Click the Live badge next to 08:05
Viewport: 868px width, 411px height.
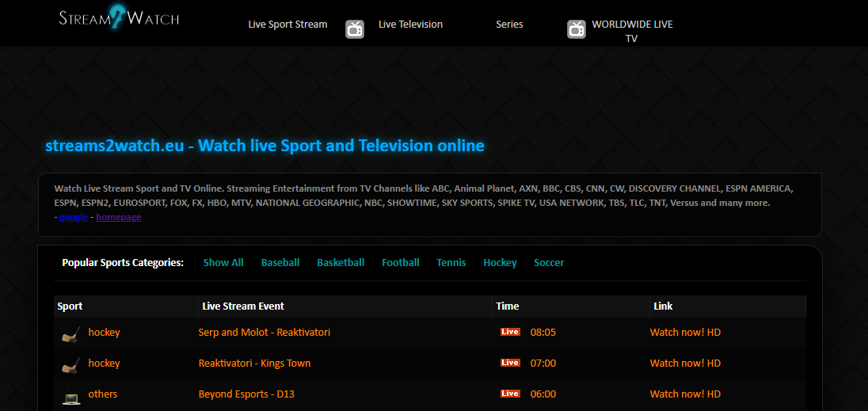510,332
